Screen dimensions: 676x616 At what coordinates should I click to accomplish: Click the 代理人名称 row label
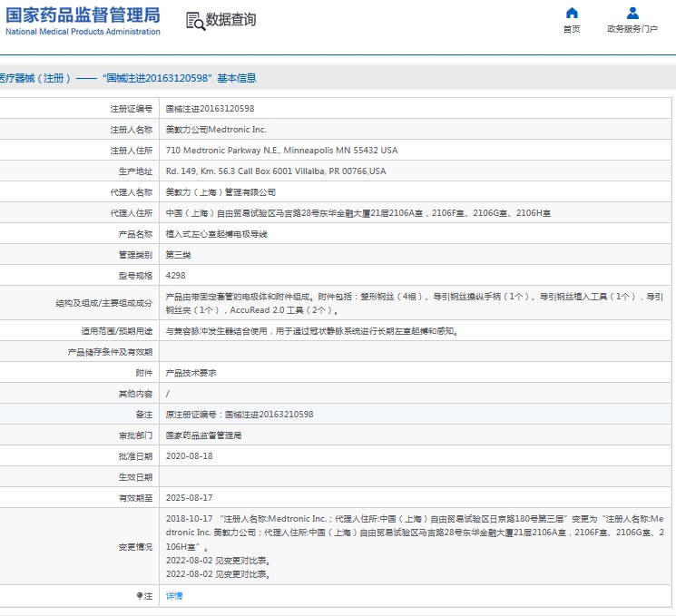click(x=131, y=192)
